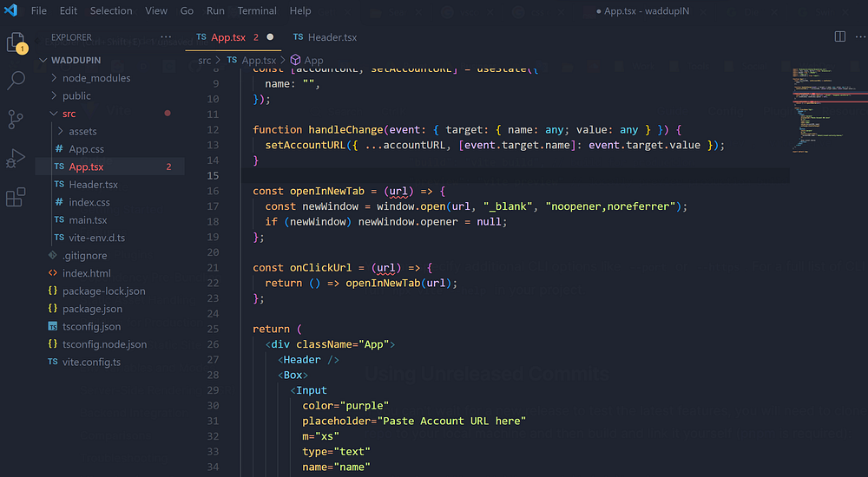
Task: Click the minimap code overview
Action: (829, 109)
